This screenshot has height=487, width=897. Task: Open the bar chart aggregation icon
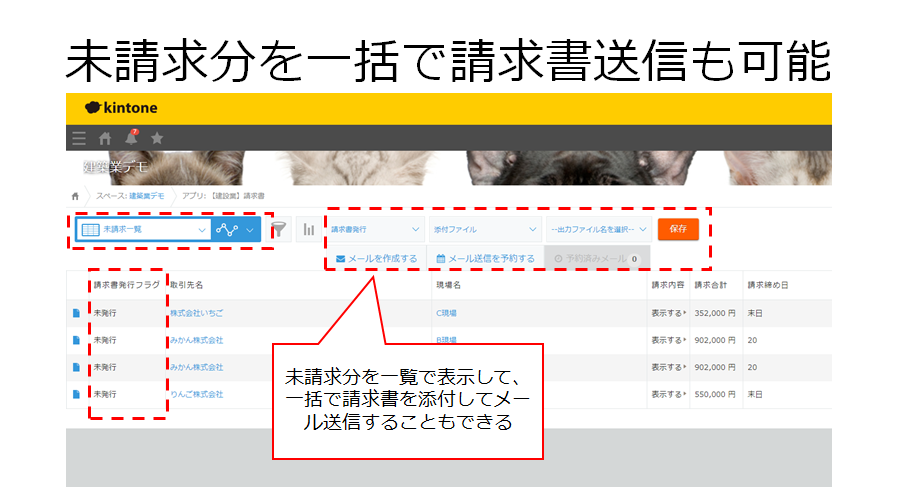click(x=308, y=229)
